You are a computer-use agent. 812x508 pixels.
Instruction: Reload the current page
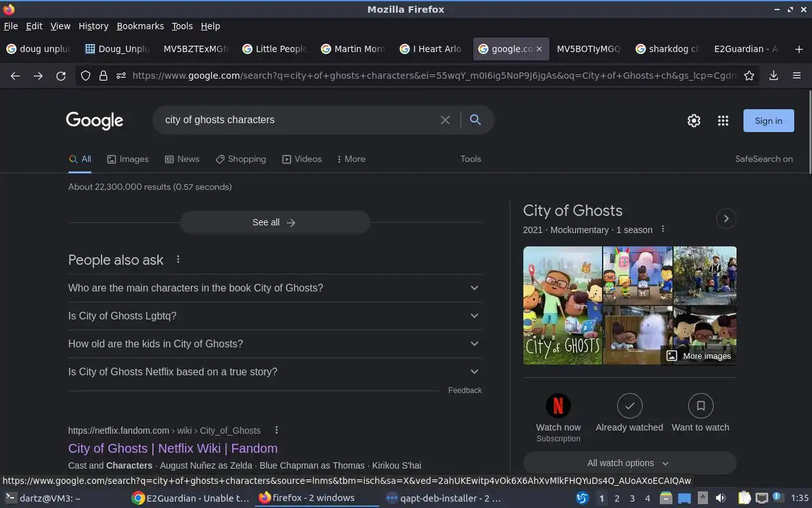[61, 76]
